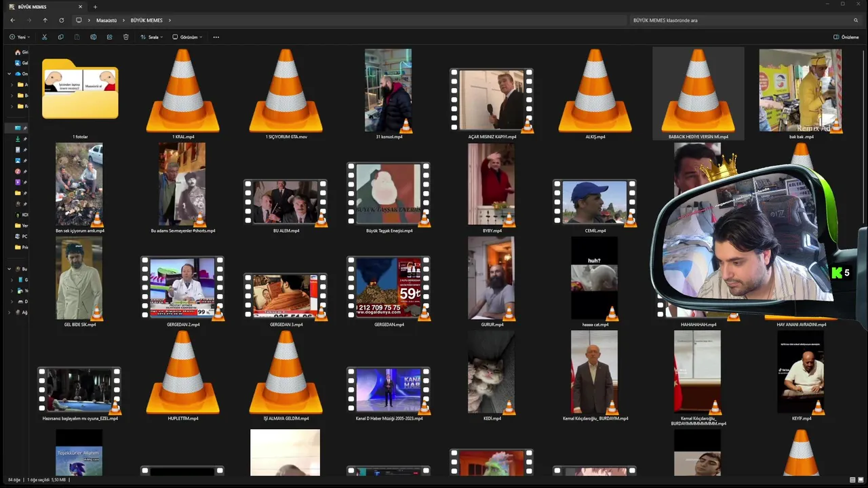The height and width of the screenshot is (488, 868).
Task: Select the ALKIŞ.mp4 file
Action: click(x=595, y=94)
